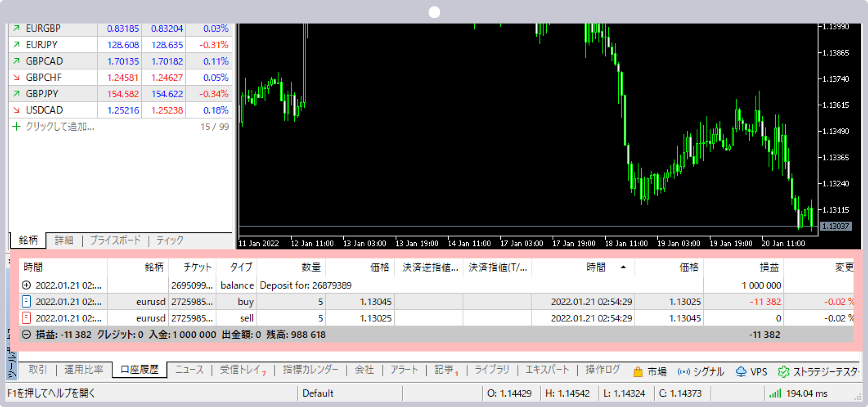
Task: Click the シグナル button label
Action: pyautogui.click(x=708, y=372)
